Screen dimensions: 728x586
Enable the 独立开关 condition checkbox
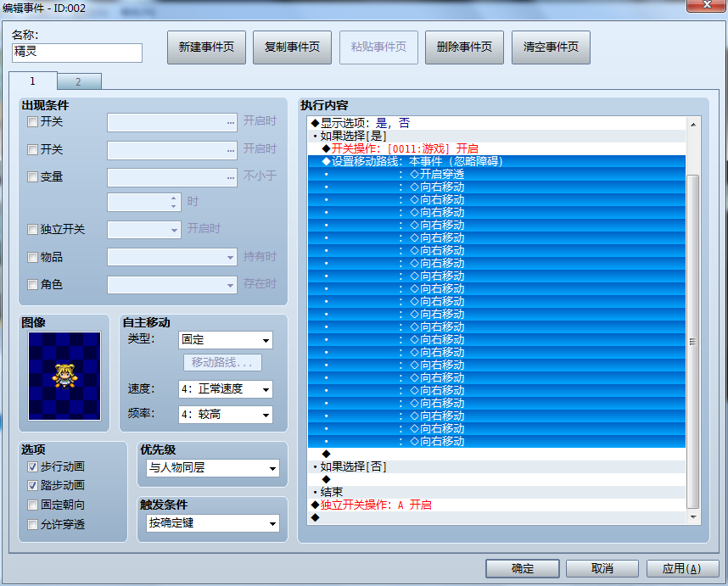pos(32,229)
